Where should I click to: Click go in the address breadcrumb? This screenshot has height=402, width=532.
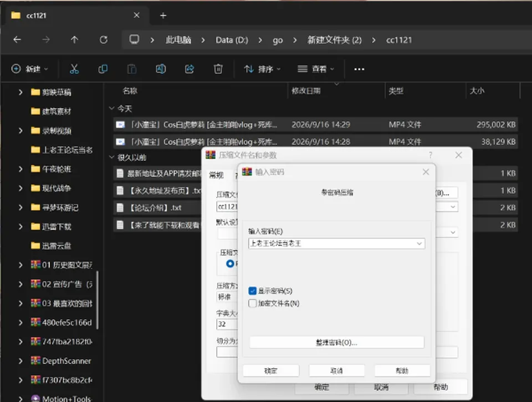click(x=278, y=40)
